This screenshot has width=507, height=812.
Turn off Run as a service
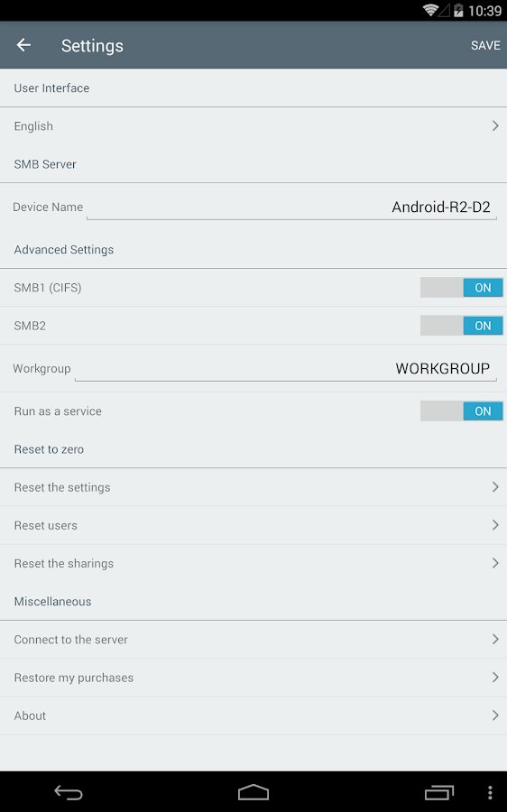point(461,411)
